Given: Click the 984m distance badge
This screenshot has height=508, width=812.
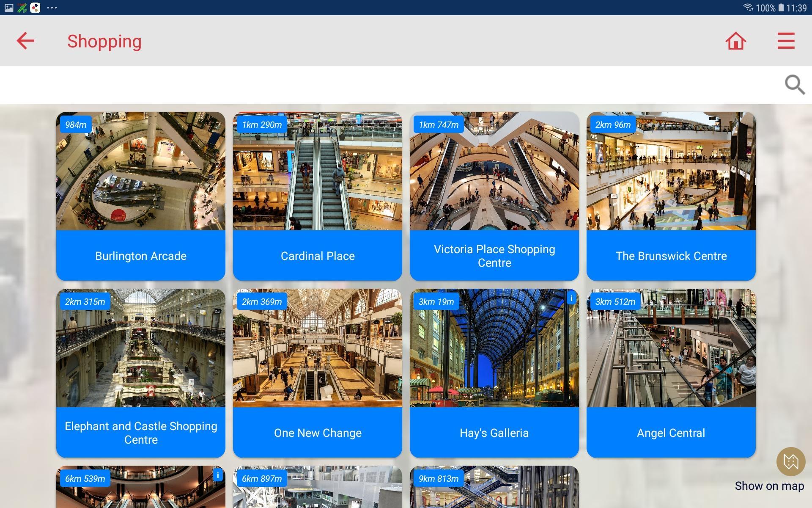Looking at the screenshot, I should click(x=76, y=125).
